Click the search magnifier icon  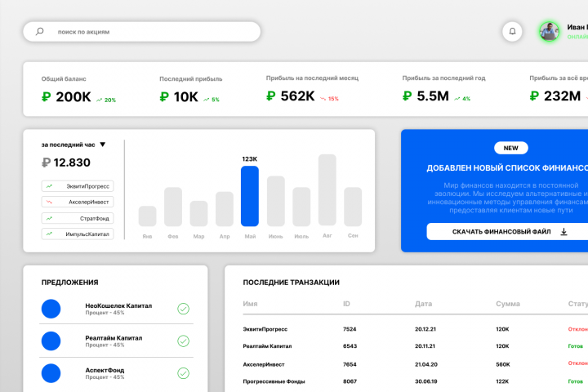coord(40,32)
